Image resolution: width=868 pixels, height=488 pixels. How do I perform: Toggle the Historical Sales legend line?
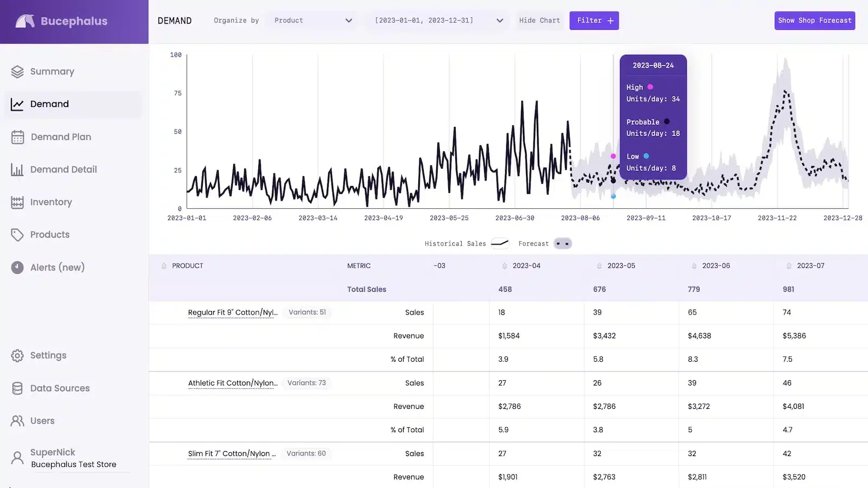500,243
